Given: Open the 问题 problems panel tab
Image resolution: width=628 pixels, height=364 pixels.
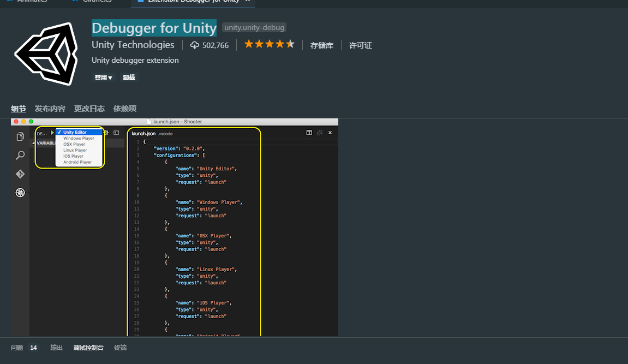Looking at the screenshot, I should (x=17, y=348).
